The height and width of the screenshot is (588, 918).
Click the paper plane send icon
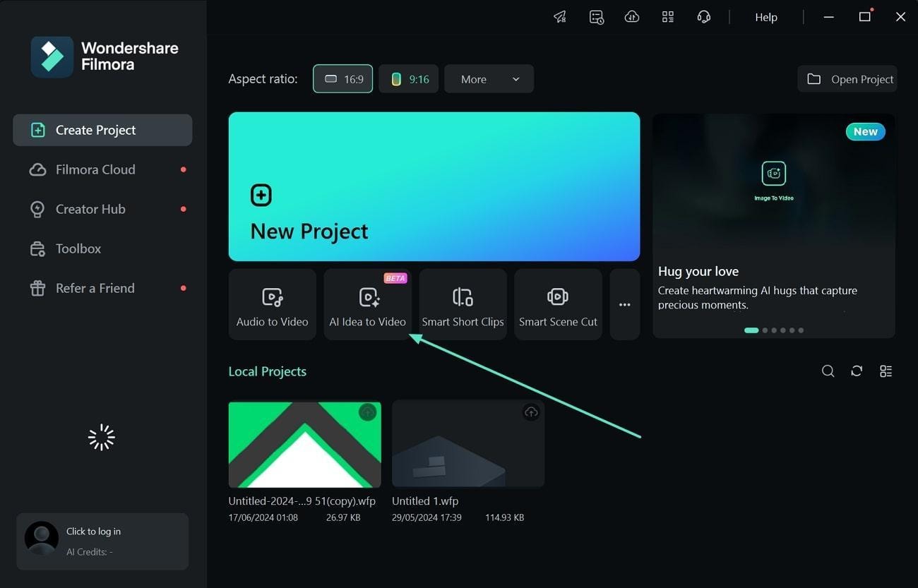(560, 17)
